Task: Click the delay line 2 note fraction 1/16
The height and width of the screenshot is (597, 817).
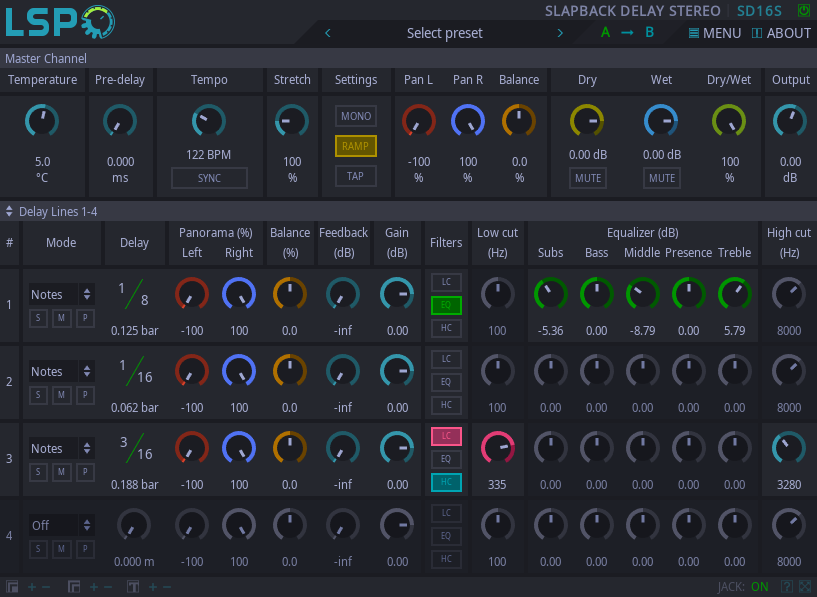Action: coord(134,371)
